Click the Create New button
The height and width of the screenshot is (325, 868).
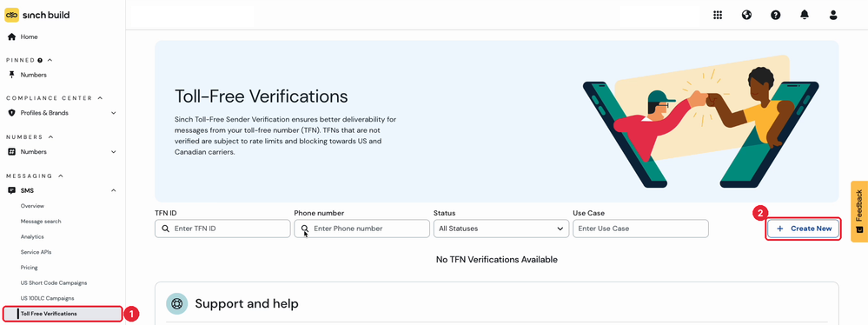(x=803, y=229)
